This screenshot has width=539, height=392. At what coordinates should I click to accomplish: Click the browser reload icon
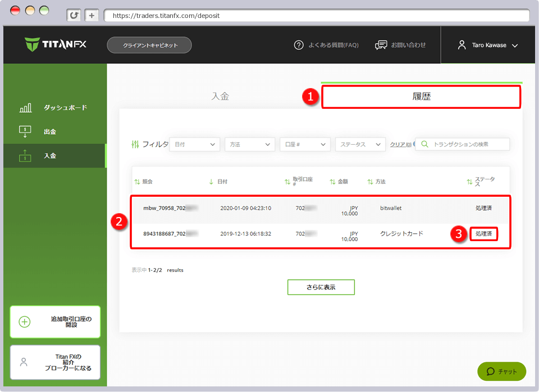pos(74,16)
